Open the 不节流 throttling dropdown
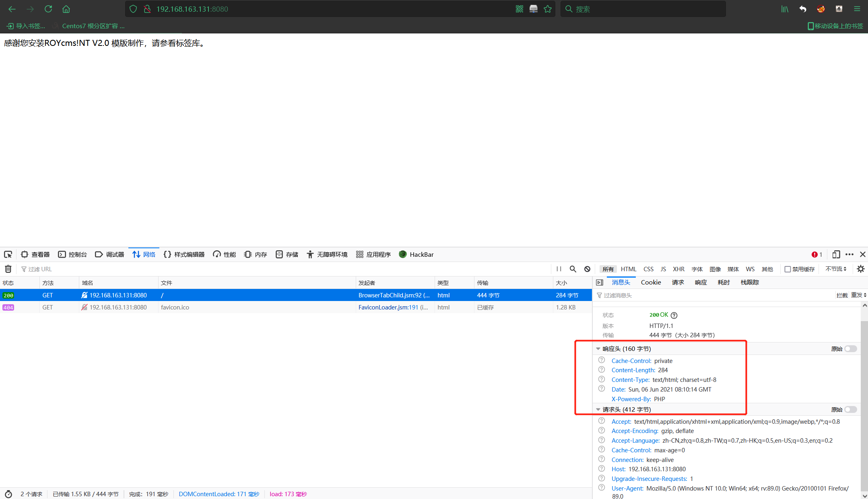The height and width of the screenshot is (499, 868). click(836, 269)
